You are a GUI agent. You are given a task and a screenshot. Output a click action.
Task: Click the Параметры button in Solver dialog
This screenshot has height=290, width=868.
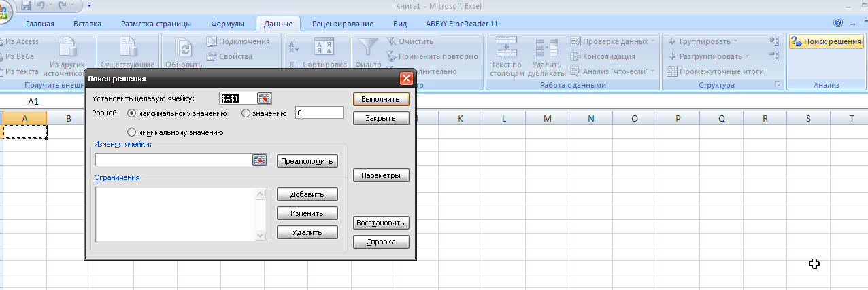tap(381, 175)
